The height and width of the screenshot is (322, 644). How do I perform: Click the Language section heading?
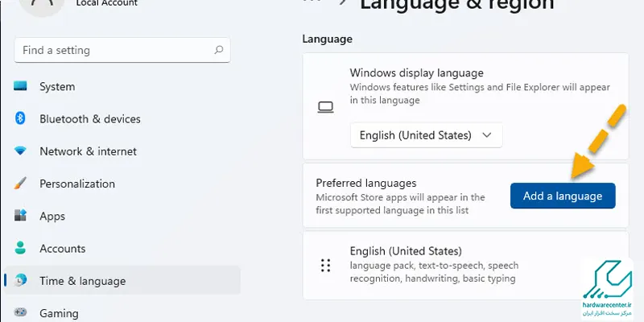coord(328,39)
